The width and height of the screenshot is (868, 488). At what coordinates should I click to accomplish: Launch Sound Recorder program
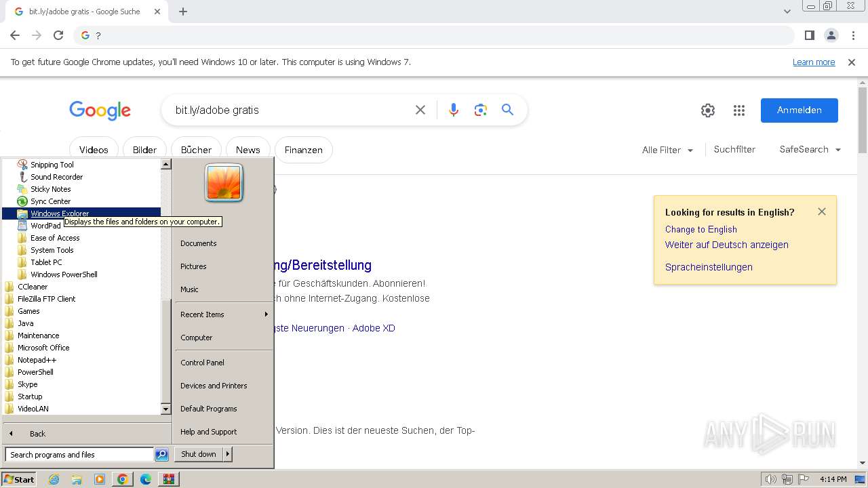click(56, 177)
